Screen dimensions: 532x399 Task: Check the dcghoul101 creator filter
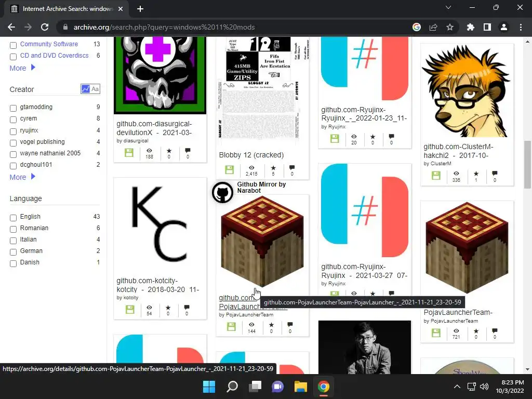click(13, 166)
